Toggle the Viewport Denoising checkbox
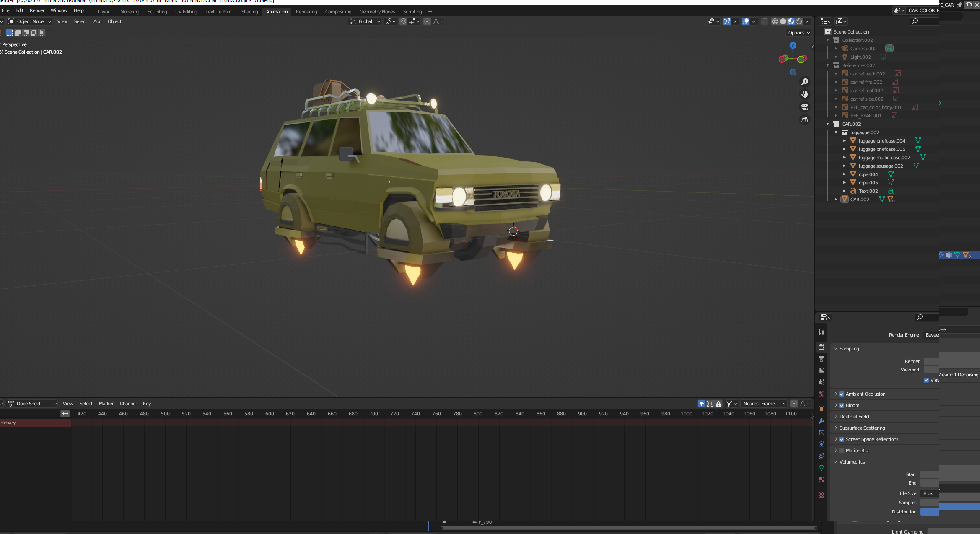 click(926, 380)
